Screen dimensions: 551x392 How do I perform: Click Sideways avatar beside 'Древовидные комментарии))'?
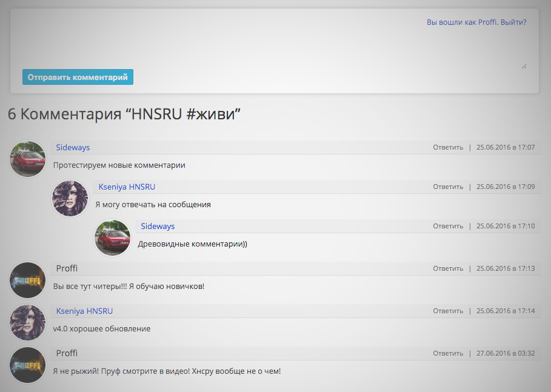click(113, 238)
